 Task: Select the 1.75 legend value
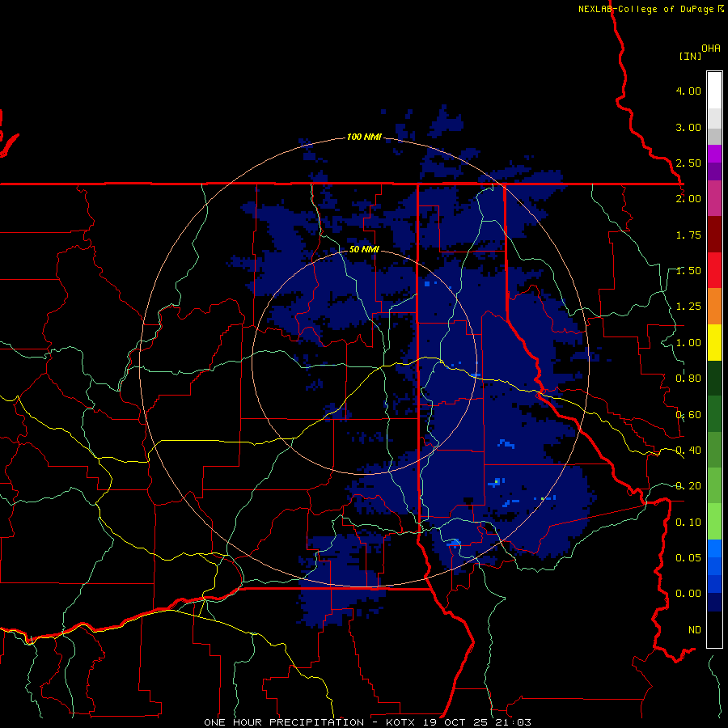click(688, 235)
